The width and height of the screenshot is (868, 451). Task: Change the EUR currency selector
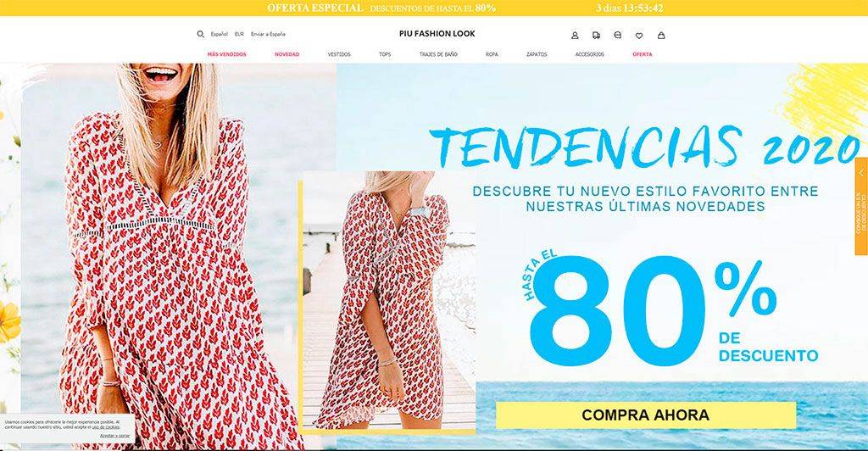tap(239, 34)
